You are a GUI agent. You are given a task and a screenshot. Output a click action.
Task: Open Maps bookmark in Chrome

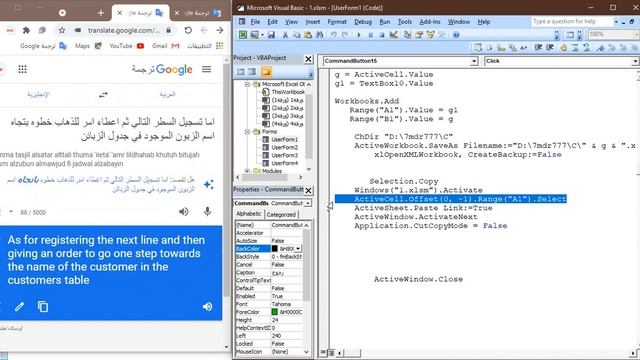88,46
